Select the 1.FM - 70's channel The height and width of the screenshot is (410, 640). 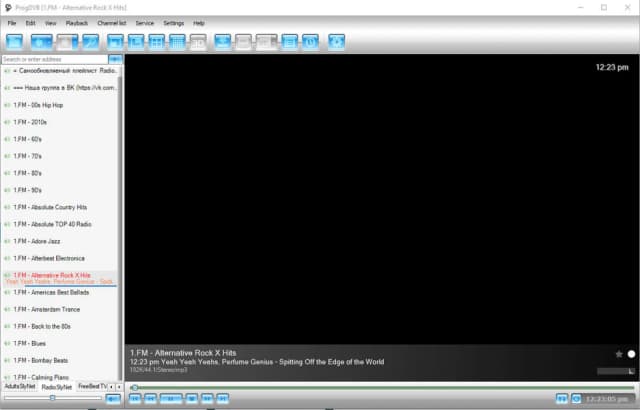(x=60, y=156)
